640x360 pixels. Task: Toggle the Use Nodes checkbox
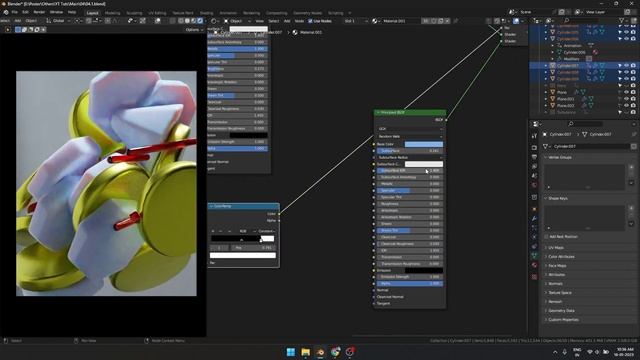point(310,21)
